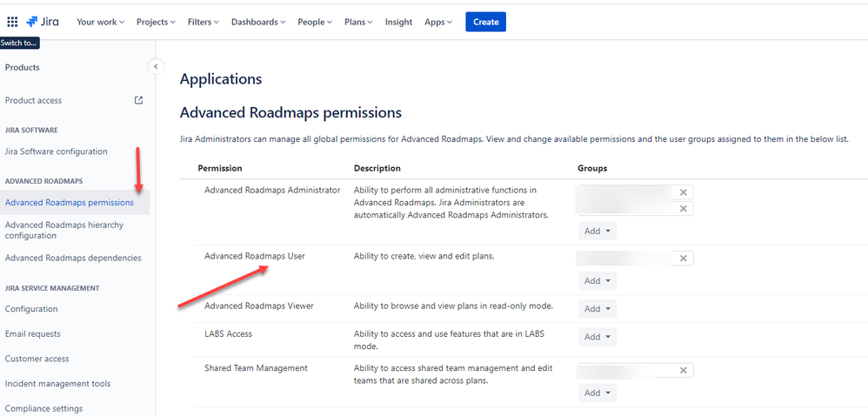
Task: Click the Advanced Roadmaps User permission name
Action: (x=255, y=257)
